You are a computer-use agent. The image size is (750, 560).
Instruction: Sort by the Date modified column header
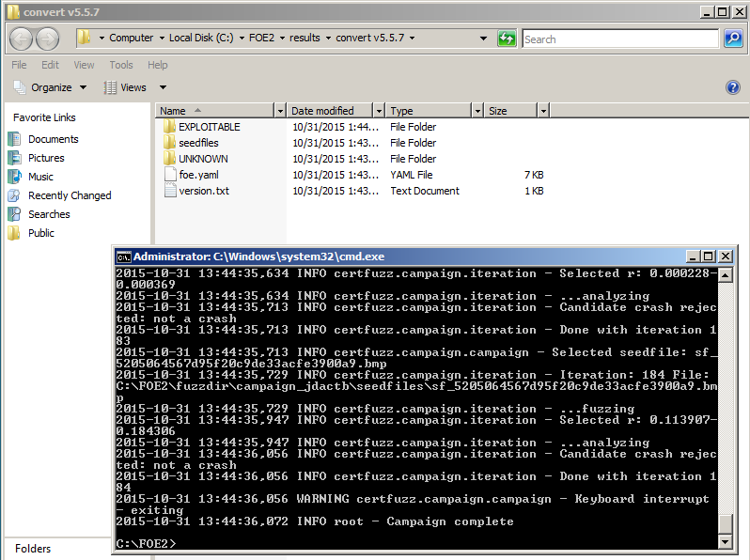330,111
